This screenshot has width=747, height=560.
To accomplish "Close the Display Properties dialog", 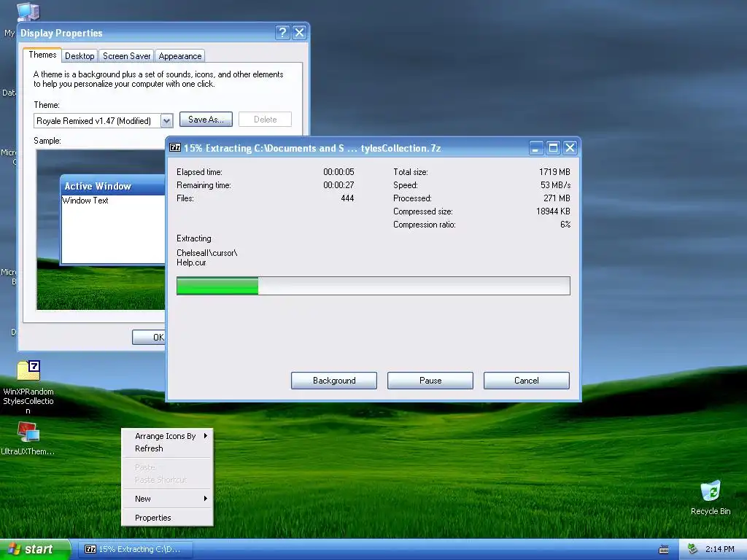I will point(299,32).
